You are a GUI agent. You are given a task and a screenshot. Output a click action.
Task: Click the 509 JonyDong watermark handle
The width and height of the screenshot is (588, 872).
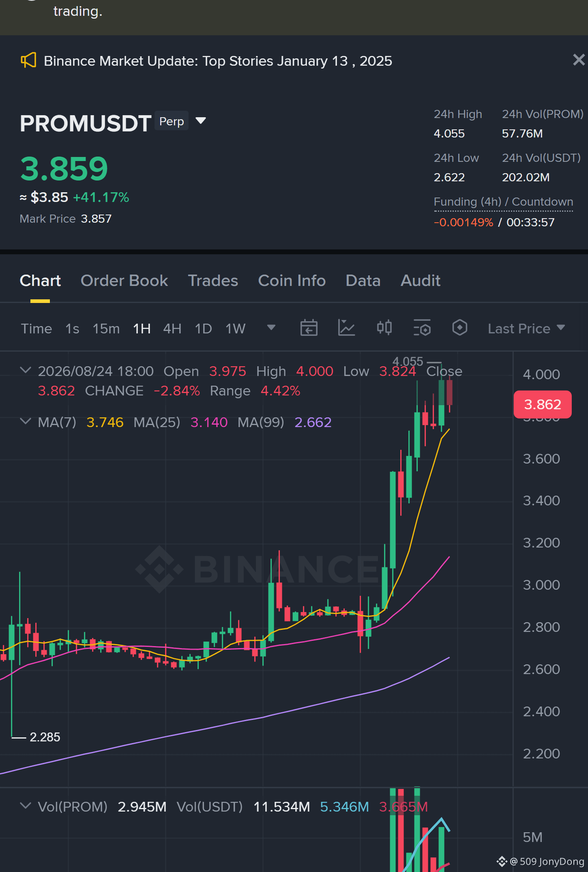[x=547, y=861]
